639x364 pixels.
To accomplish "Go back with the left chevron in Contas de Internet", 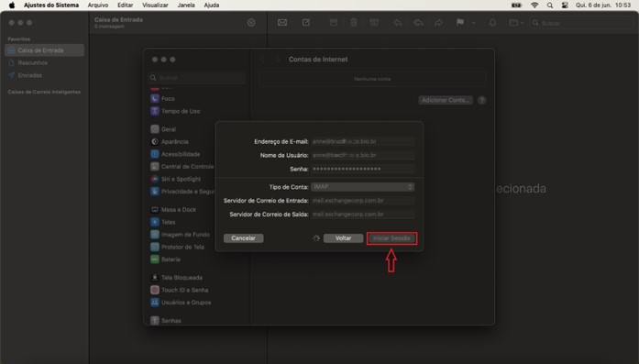I will point(262,60).
